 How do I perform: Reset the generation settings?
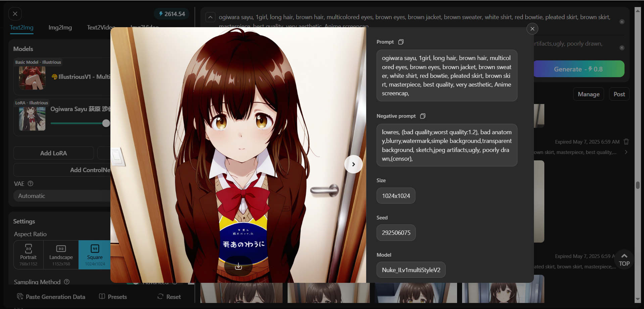[169, 297]
